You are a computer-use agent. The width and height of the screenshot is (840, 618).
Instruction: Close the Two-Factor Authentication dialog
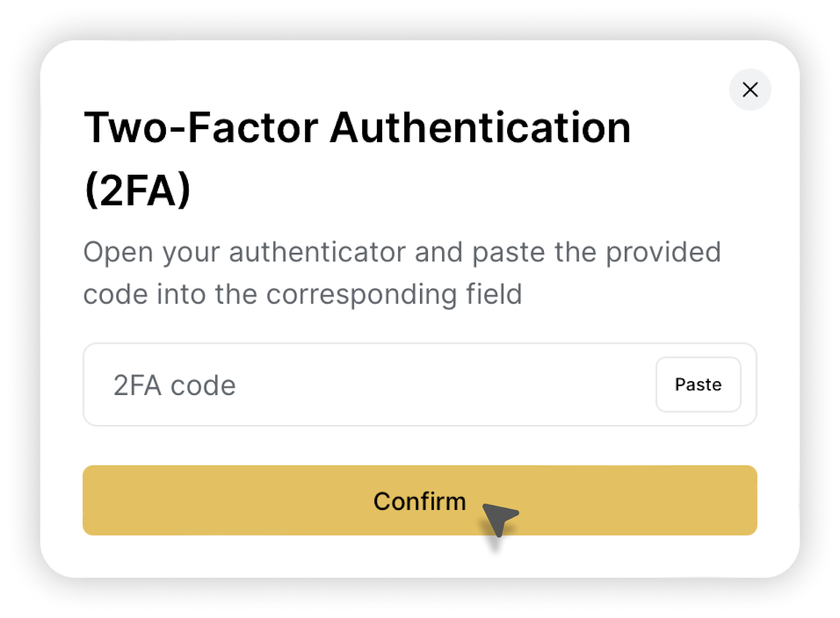point(750,90)
